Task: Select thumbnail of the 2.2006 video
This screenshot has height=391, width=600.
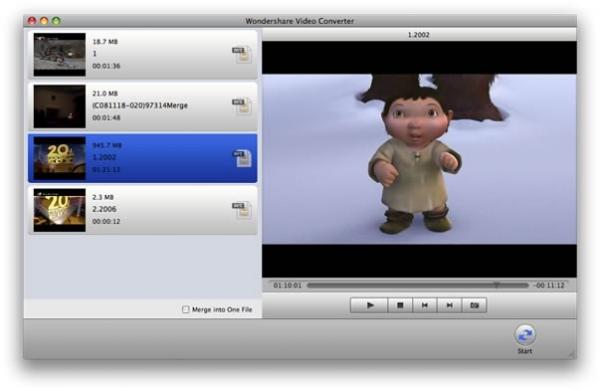Action: tap(60, 210)
